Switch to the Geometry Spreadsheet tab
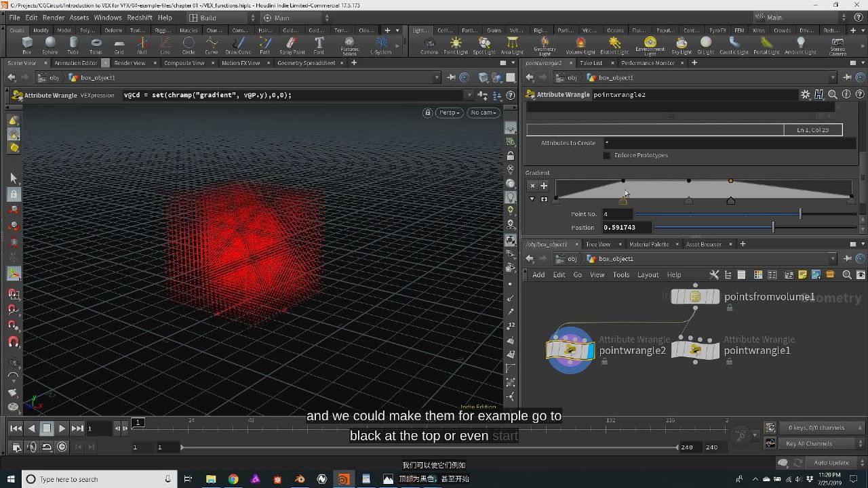The height and width of the screenshot is (488, 868). point(306,63)
